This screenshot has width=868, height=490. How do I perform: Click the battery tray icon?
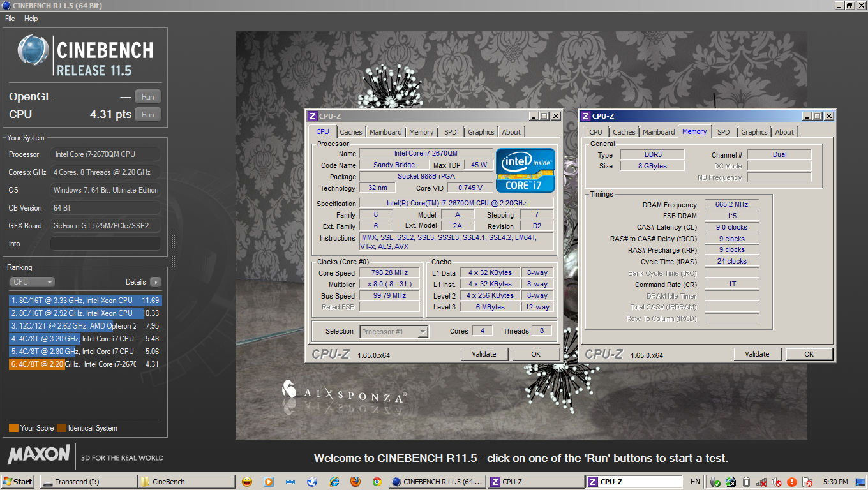point(746,482)
